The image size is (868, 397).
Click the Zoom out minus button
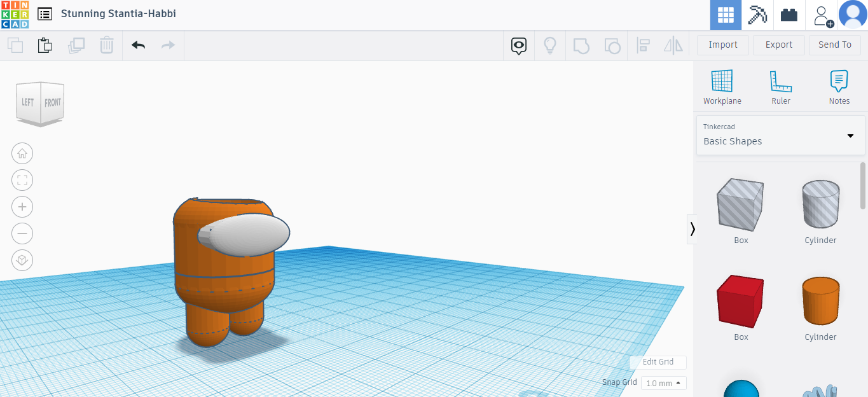click(x=22, y=233)
